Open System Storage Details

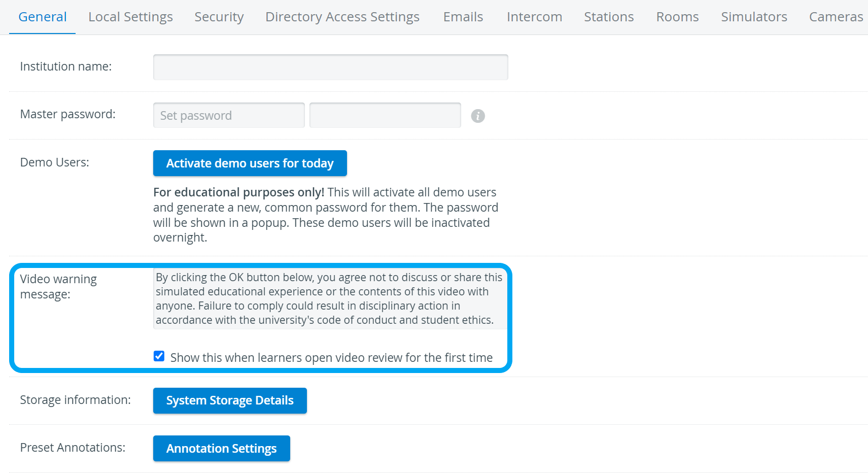230,400
